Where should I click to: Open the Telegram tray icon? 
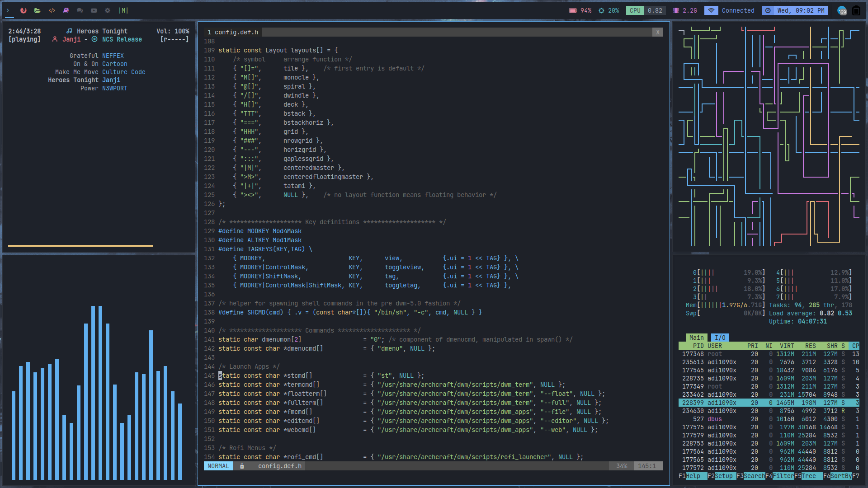point(842,10)
